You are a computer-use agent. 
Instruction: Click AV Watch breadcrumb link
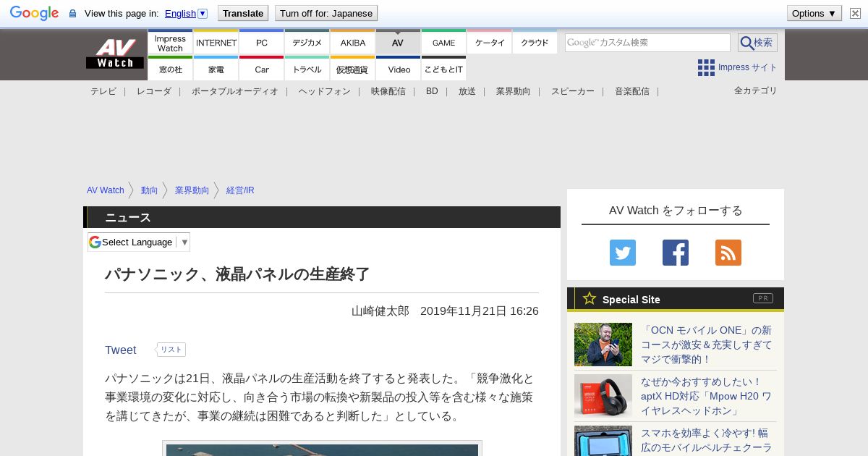coord(106,190)
